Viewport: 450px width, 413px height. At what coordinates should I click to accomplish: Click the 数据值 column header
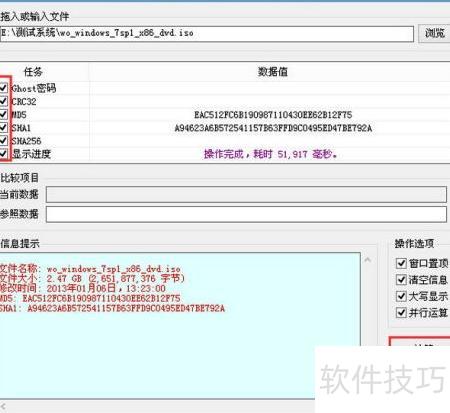272,72
